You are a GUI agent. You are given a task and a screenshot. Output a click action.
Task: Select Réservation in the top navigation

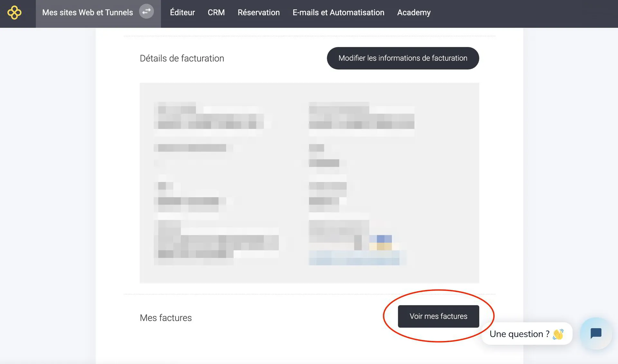(x=258, y=13)
